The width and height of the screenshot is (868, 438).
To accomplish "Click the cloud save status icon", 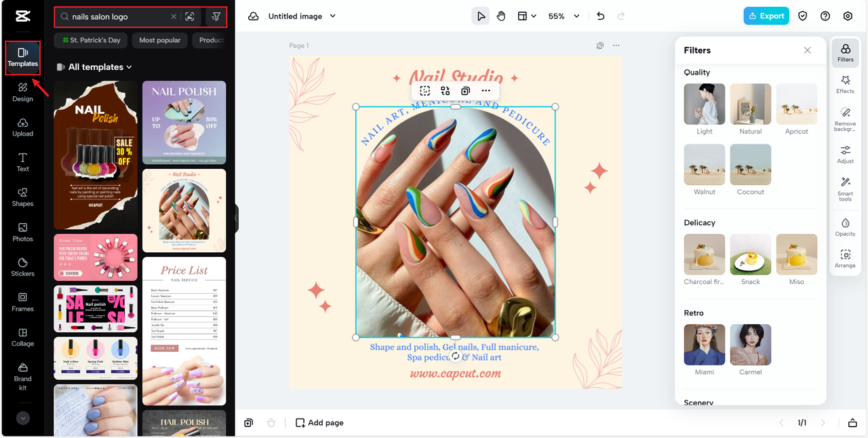I will [x=253, y=16].
